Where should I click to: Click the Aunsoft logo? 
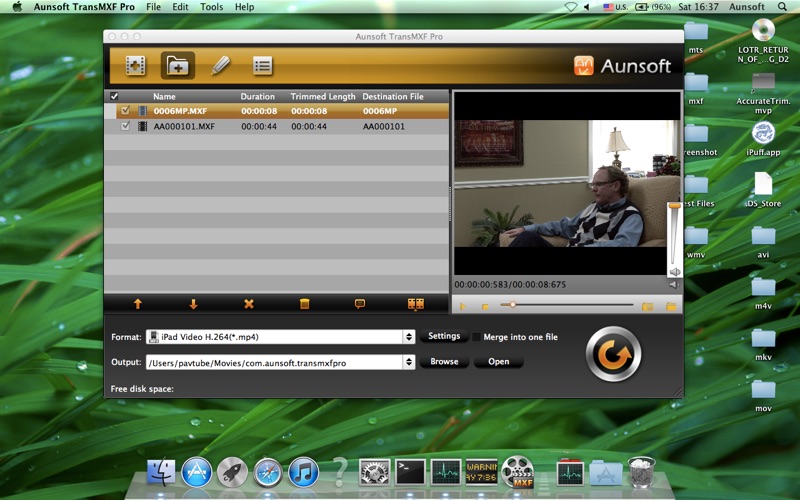point(622,66)
